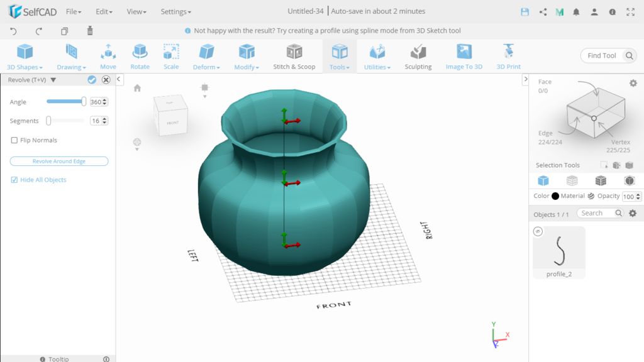Select the last shaded cube selection mode
The height and width of the screenshot is (362, 644).
click(629, 180)
